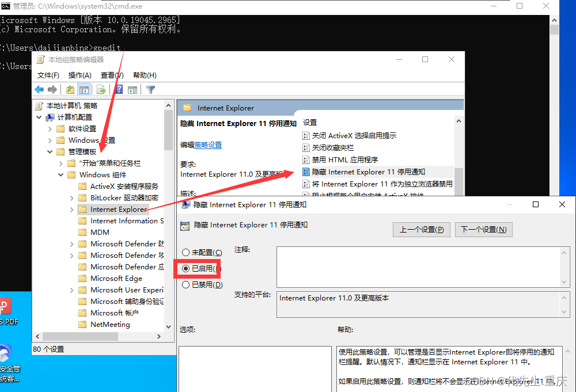This screenshot has width=576, height=392.
Task: Click the Forward arrow in gpedit toolbar
Action: pos(52,89)
